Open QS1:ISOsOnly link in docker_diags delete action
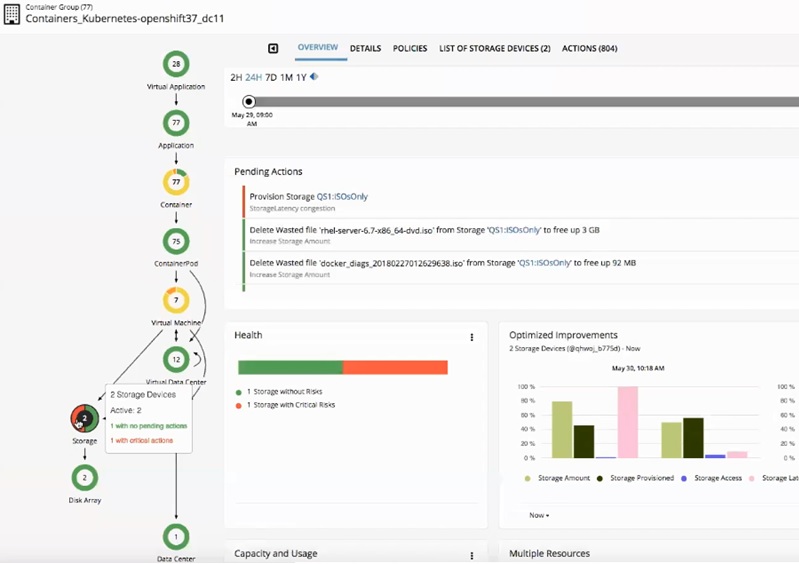Screen dimensions: 799x564 pos(544,263)
